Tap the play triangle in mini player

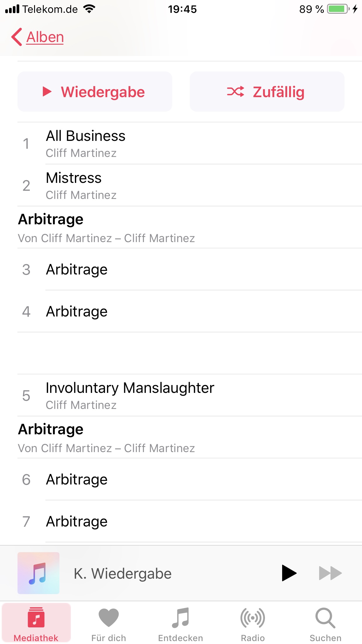point(289,573)
